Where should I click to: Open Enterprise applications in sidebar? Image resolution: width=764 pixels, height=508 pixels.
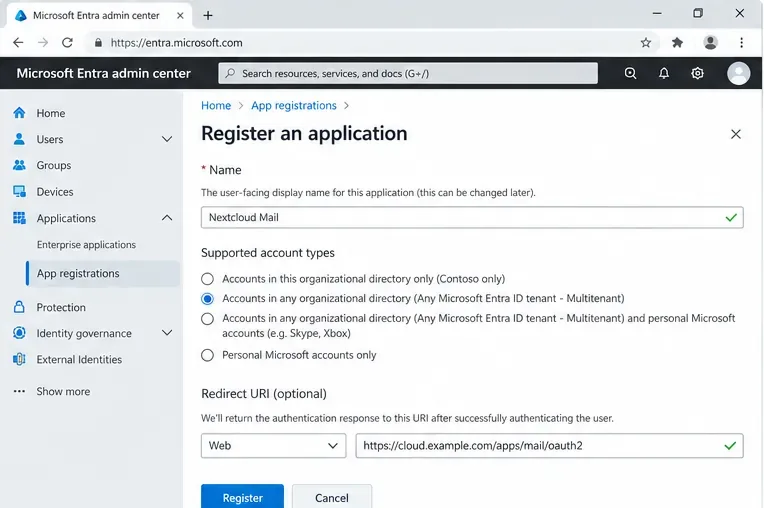(86, 245)
